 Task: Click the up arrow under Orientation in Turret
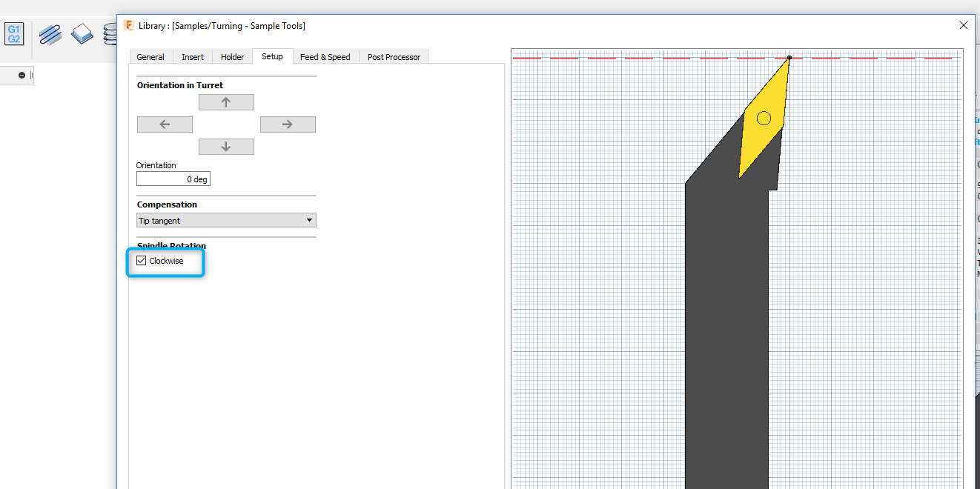(x=226, y=102)
